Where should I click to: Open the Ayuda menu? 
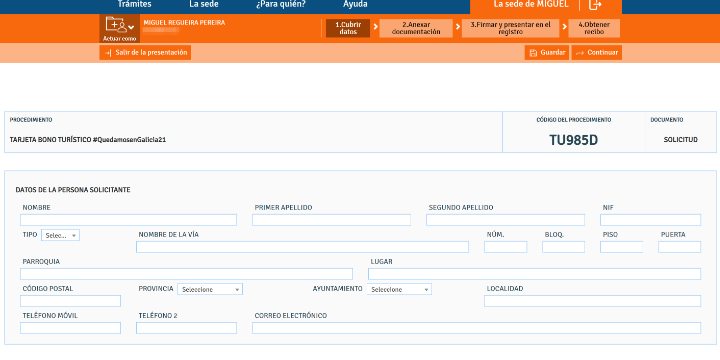[355, 4]
